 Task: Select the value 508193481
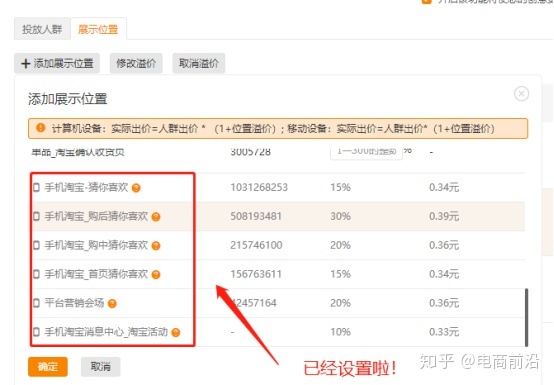256,216
